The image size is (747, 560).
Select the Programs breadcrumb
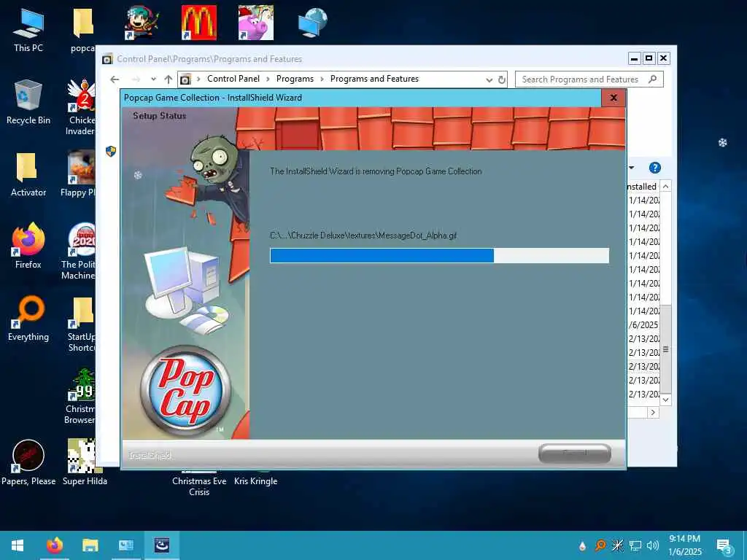tap(295, 79)
